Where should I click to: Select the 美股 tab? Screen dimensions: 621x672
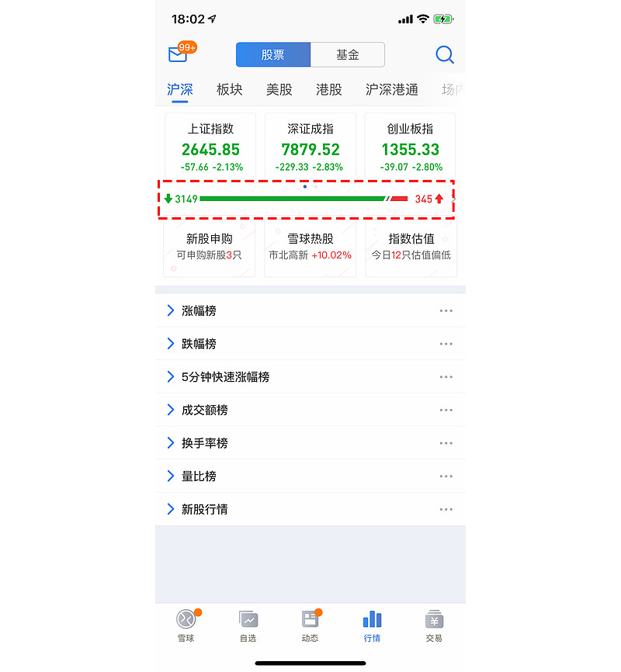[x=279, y=89]
